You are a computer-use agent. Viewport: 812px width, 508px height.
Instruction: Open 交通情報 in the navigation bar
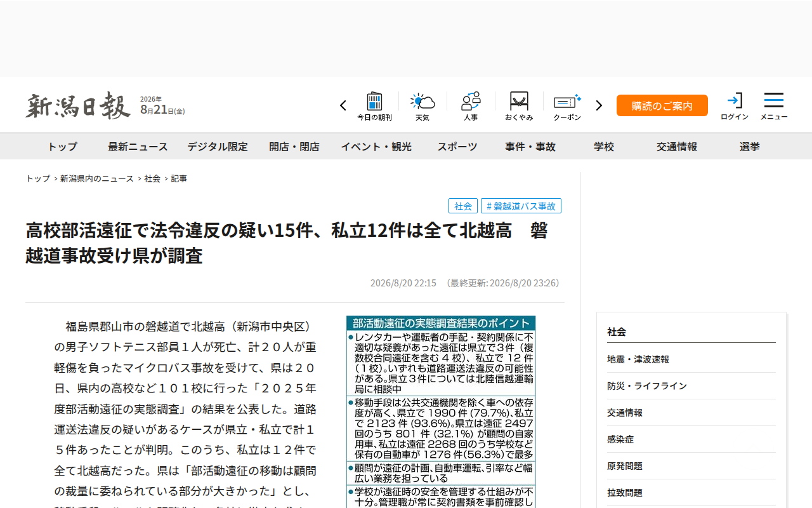pyautogui.click(x=677, y=147)
